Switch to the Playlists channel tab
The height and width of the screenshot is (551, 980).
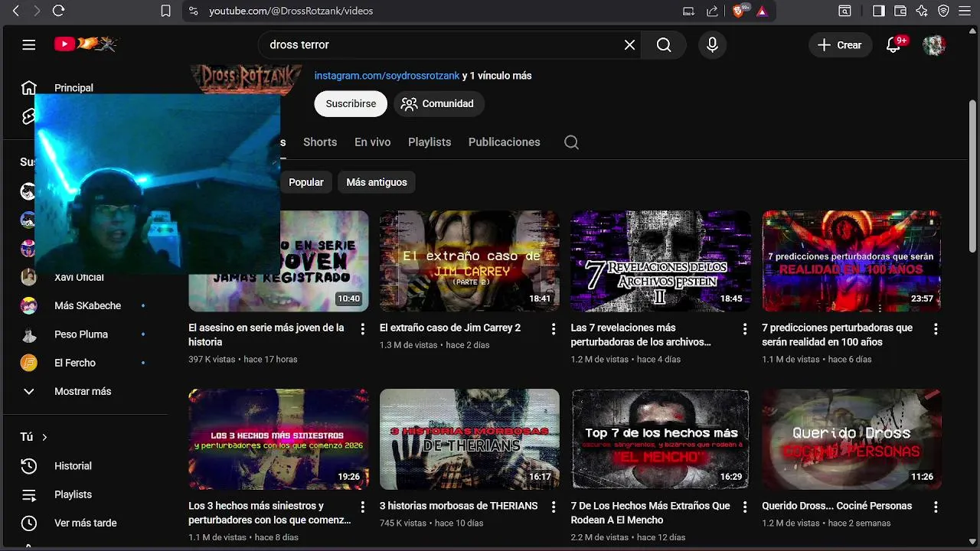(430, 142)
